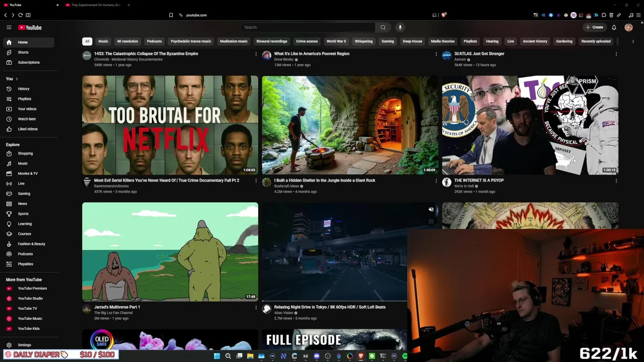Image resolution: width=644 pixels, height=362 pixels.
Task: Focus the YouTube search field
Action: 308,27
